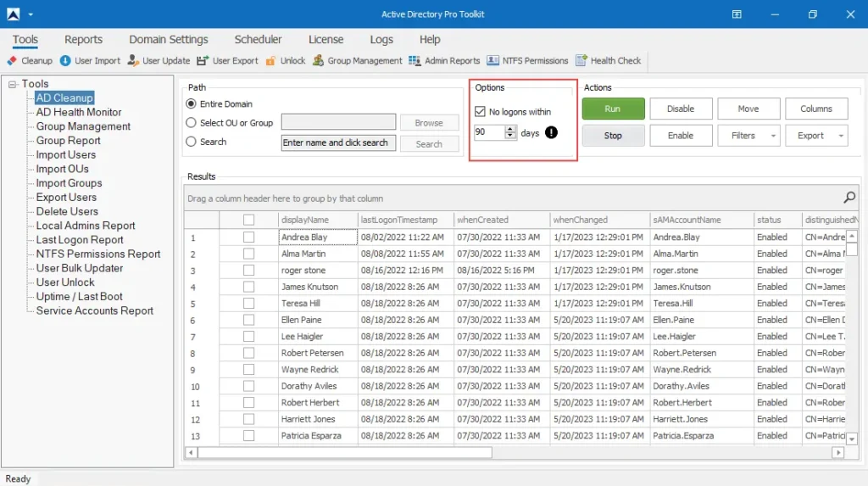868x486 pixels.
Task: Check the box for Alma Martin
Action: point(248,254)
